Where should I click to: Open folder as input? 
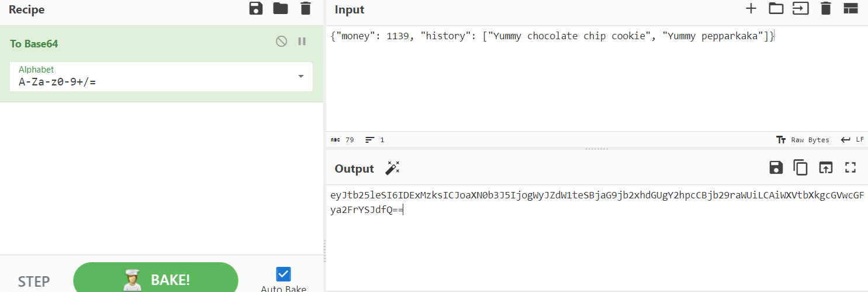click(776, 9)
